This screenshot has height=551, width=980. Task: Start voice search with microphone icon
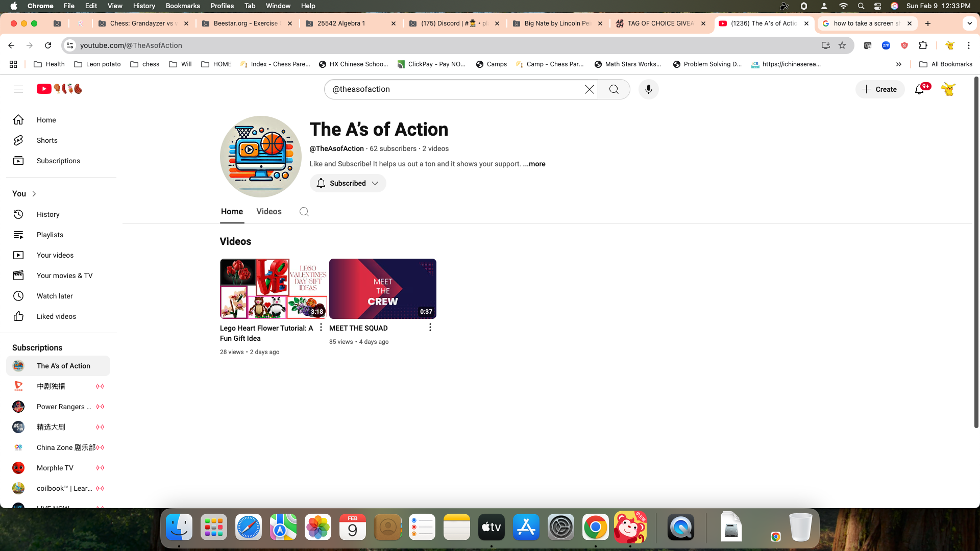649,89
